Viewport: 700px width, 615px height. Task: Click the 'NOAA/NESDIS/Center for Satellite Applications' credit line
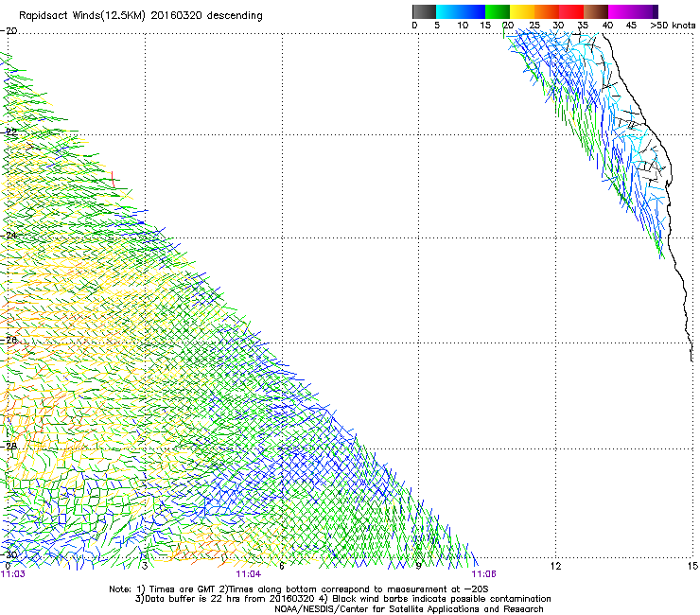click(x=409, y=609)
